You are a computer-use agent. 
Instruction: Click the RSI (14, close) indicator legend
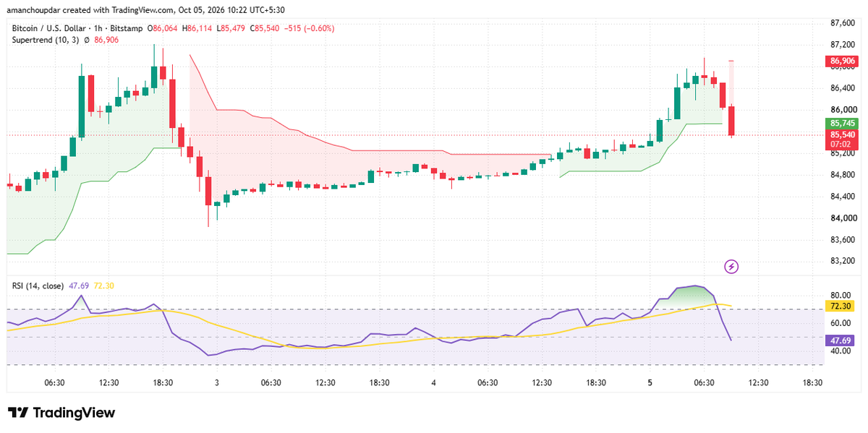[x=38, y=286]
